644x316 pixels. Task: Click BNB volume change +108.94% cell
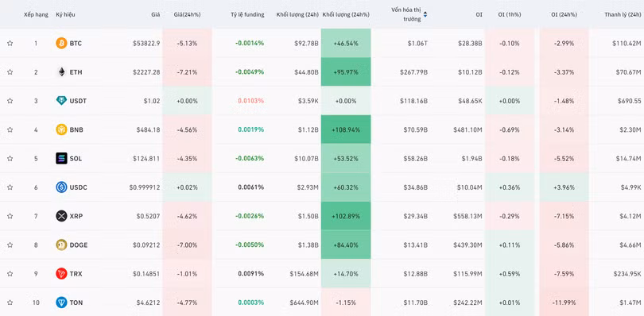(346, 129)
